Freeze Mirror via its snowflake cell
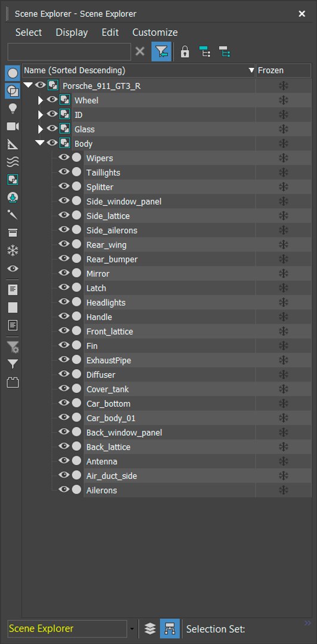Viewport: 317px width, 644px height. coord(284,274)
